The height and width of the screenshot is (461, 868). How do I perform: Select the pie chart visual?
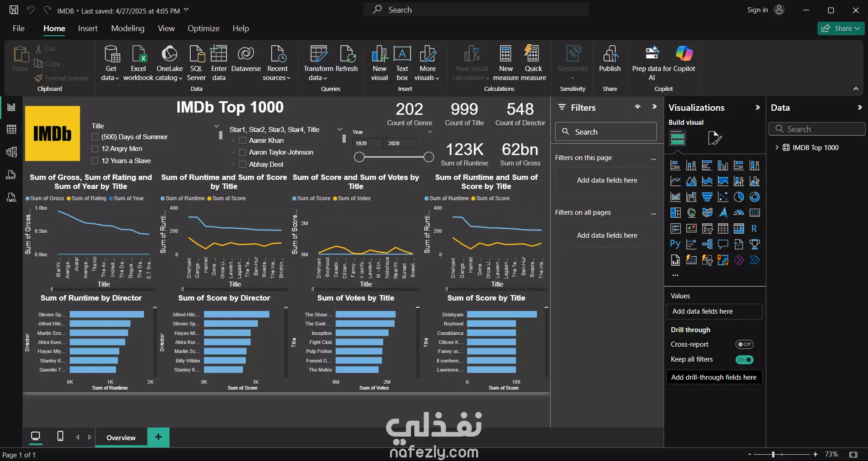point(739,197)
